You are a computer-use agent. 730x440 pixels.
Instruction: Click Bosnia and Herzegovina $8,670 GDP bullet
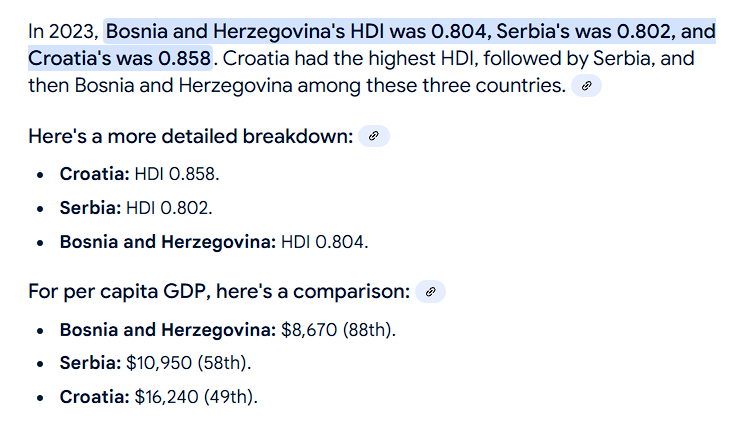[228, 330]
